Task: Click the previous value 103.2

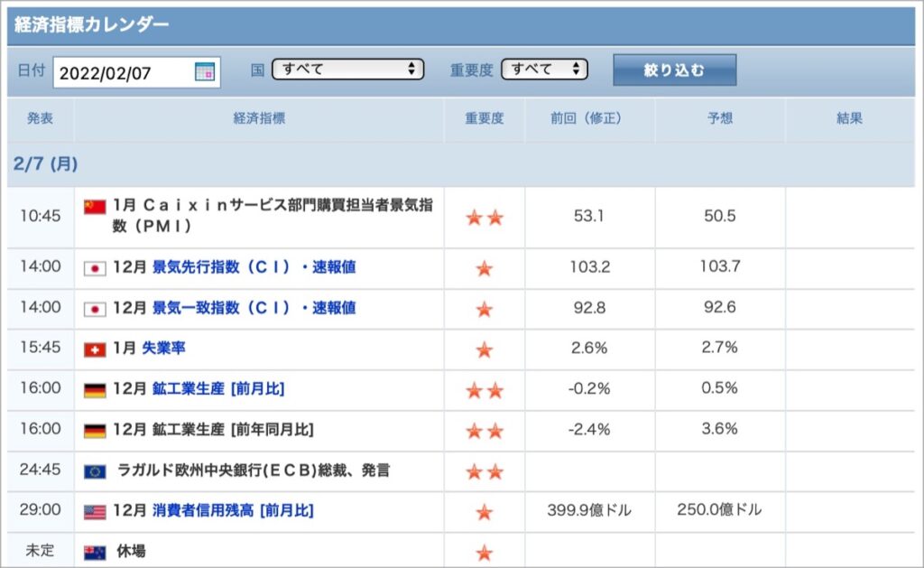Action: click(x=590, y=267)
